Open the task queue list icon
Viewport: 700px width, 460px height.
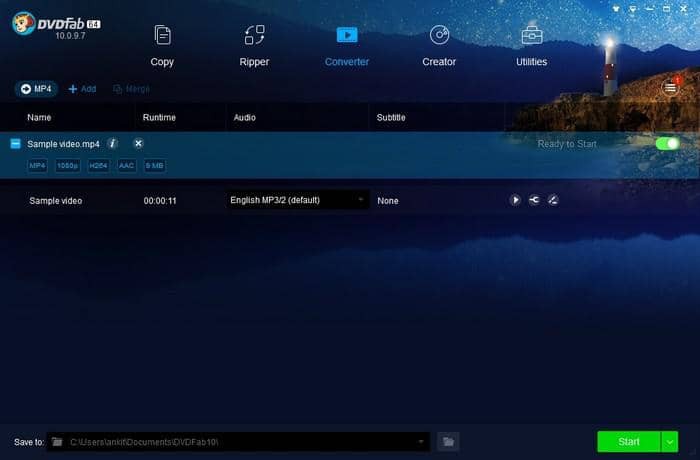[670, 88]
